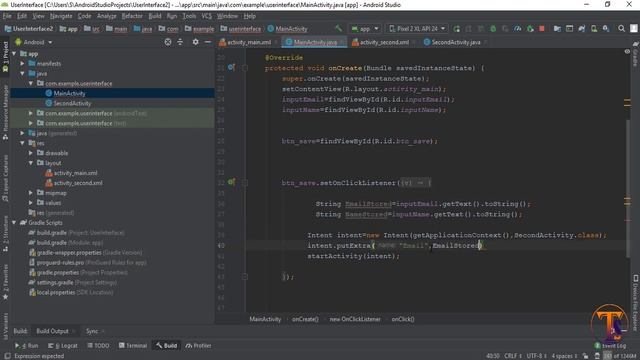Open the Terminal tool window button
The image size is (640, 360).
133,346
